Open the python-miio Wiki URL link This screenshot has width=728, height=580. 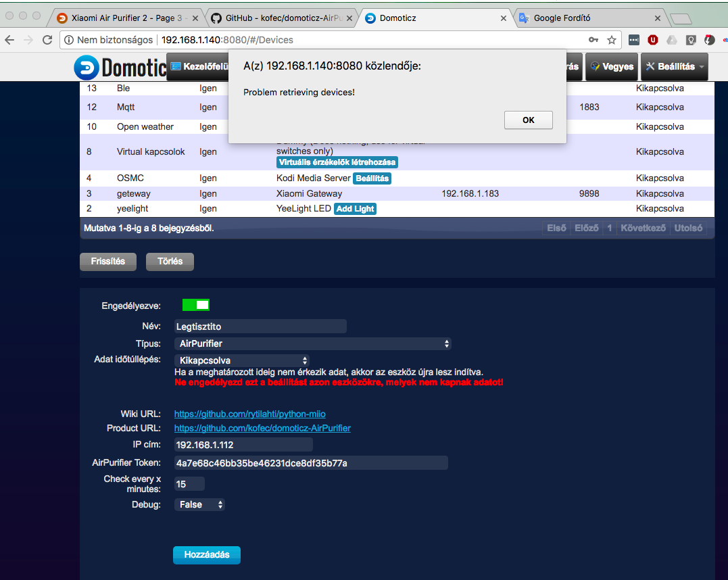point(250,414)
